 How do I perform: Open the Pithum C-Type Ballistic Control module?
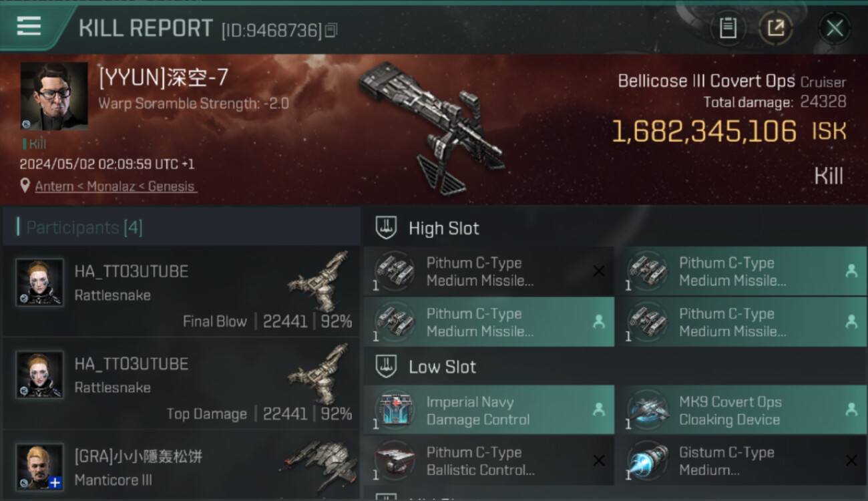click(489, 461)
